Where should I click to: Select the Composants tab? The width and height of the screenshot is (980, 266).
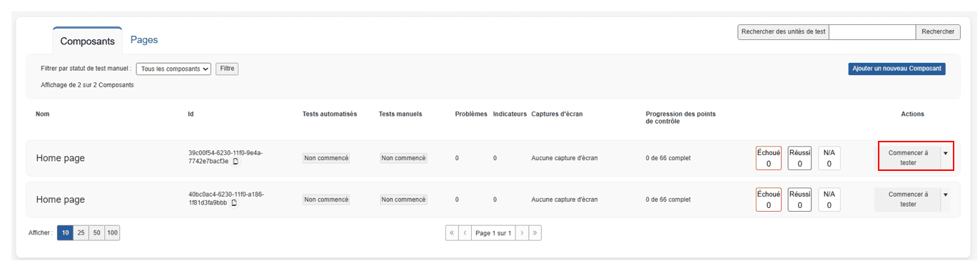87,41
